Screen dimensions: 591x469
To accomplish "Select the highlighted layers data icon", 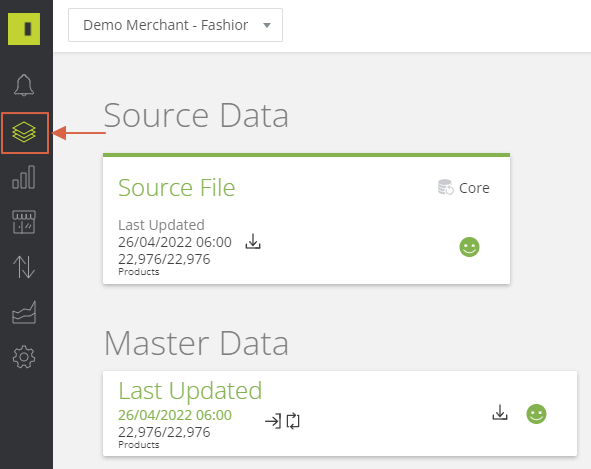I will click(24, 132).
